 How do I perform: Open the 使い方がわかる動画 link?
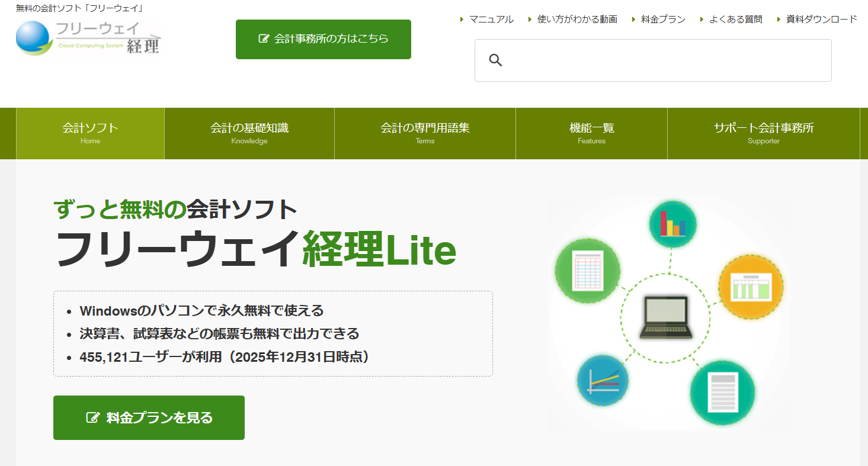576,20
